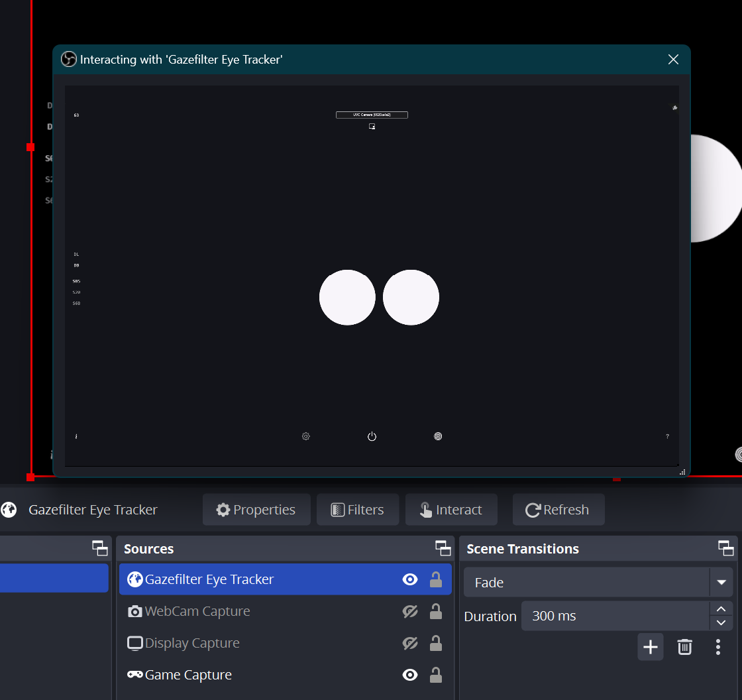This screenshot has height=700, width=742.
Task: Open the Fade transition dropdown
Action: (721, 582)
